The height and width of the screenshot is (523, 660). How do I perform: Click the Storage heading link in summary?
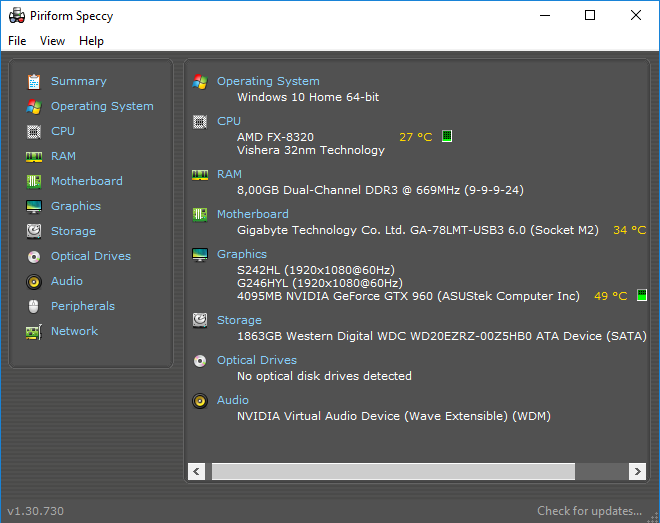[x=239, y=320]
